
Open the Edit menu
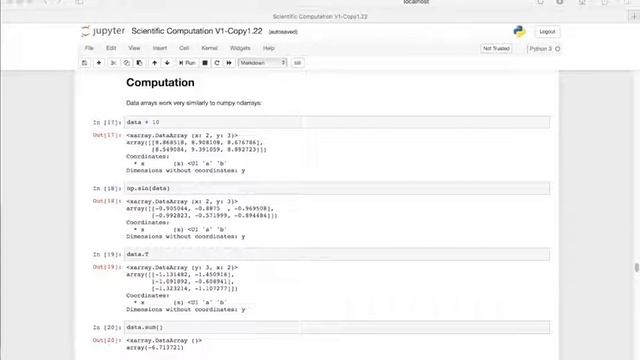point(111,48)
